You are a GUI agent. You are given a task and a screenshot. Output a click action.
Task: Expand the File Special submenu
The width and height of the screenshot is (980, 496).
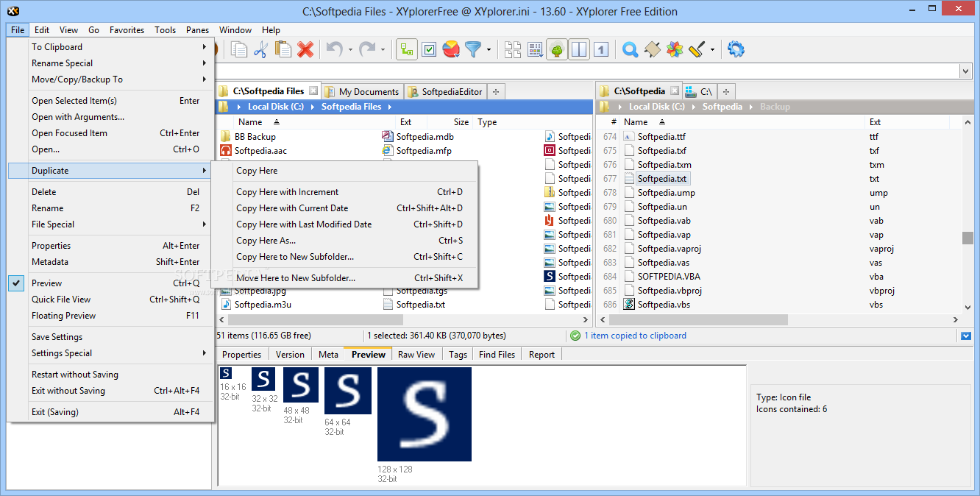pyautogui.click(x=110, y=224)
